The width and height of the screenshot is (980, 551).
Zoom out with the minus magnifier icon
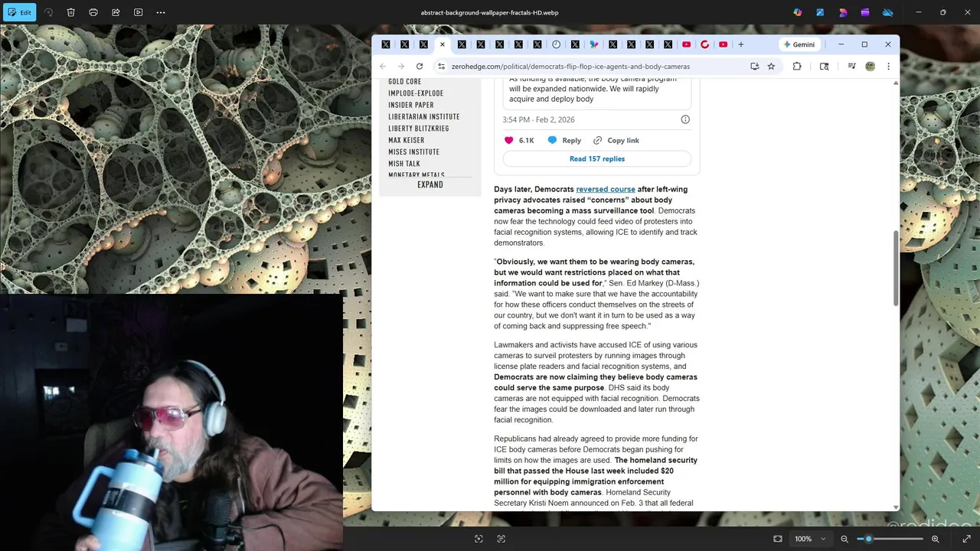[844, 539]
